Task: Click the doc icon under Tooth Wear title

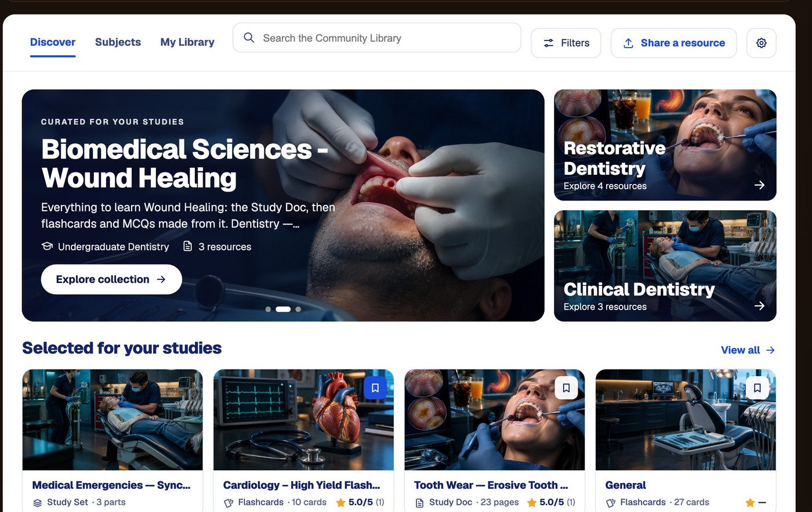Action: coord(419,503)
